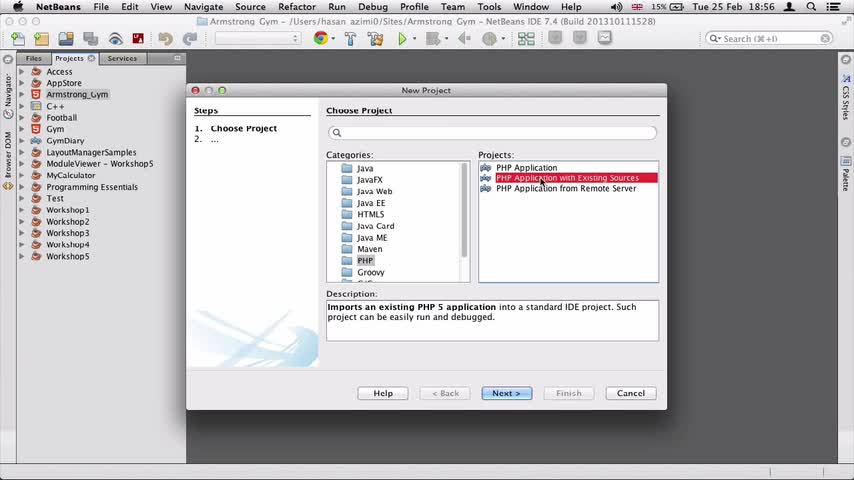The width and height of the screenshot is (854, 480).
Task: Click the C++ project icon
Action: coord(36,106)
